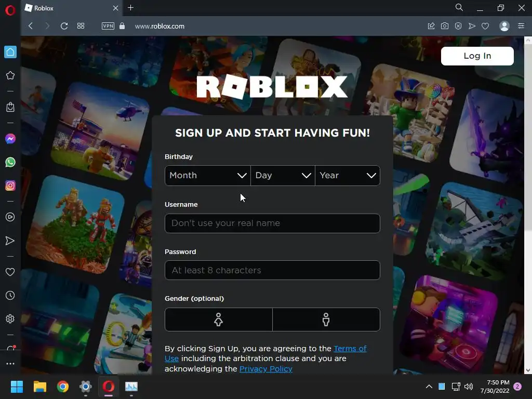Screen dimensions: 532x399
Task: Open the Player sidebar icon
Action: 10,217
